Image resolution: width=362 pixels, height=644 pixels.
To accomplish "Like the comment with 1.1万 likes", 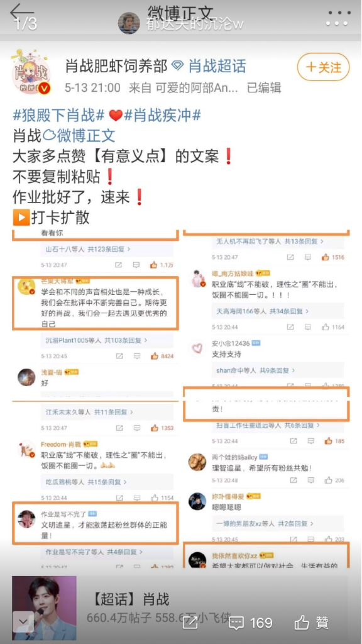I will point(153,265).
